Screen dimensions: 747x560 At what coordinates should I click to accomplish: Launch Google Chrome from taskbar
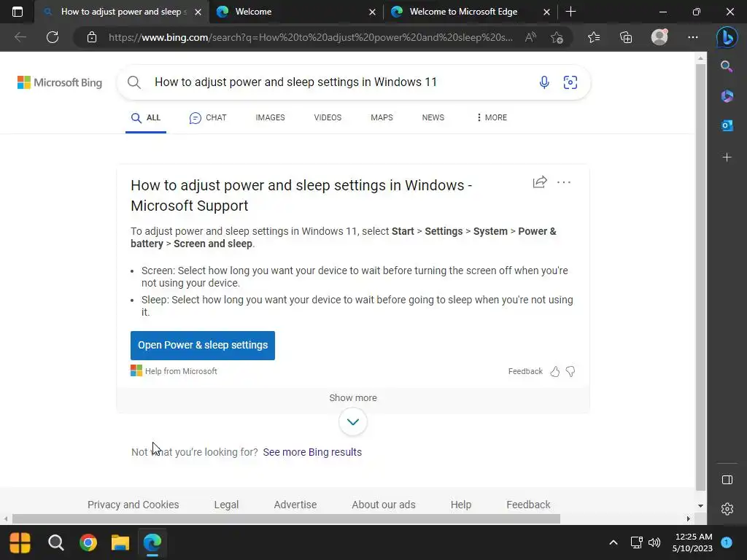[x=88, y=542]
